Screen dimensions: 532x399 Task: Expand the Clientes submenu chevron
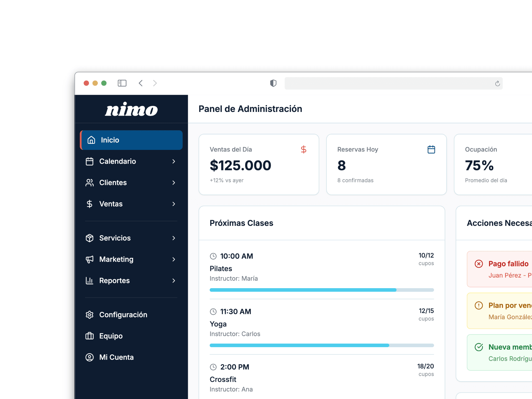(174, 183)
